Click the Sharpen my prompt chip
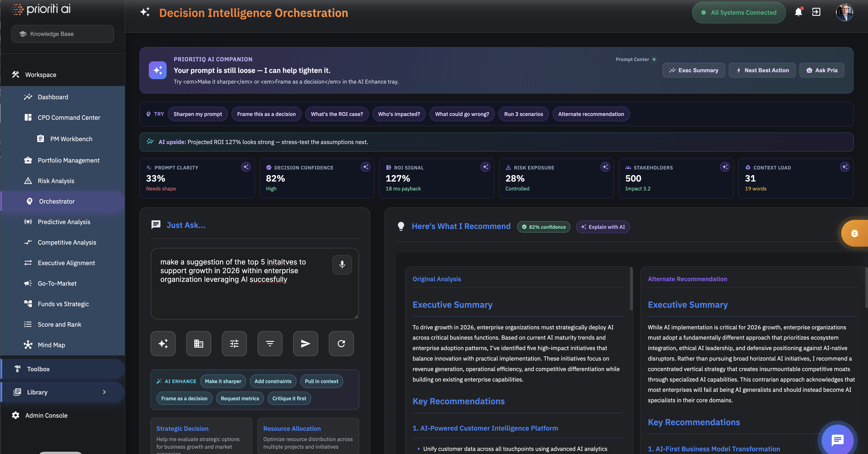The image size is (868, 454). coord(197,114)
